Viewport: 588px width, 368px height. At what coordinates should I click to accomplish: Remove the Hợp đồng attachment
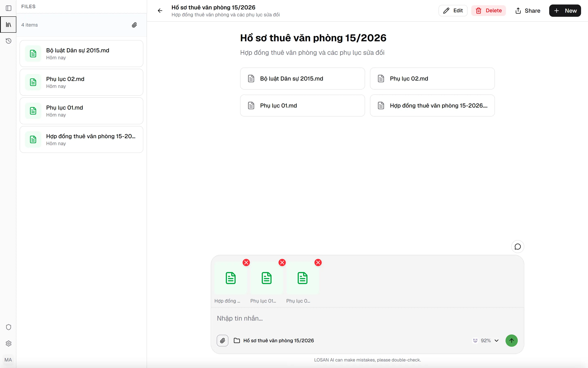pos(246,263)
